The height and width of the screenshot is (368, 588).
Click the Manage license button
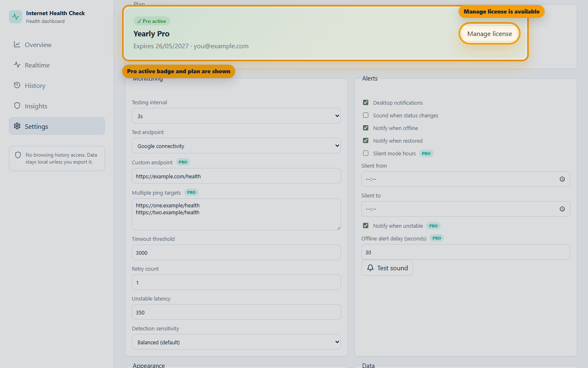(490, 34)
